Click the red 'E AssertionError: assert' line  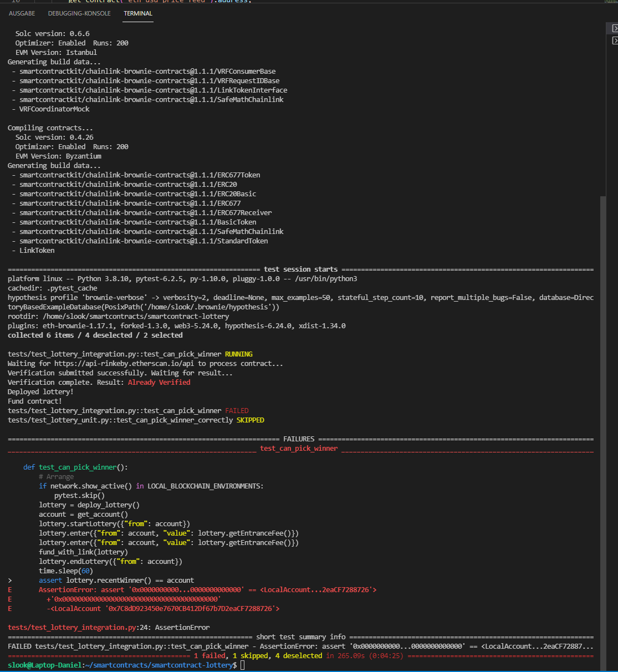(x=192, y=590)
